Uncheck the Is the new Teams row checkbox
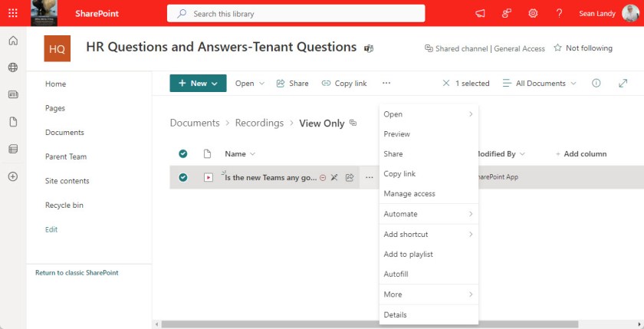 click(x=182, y=177)
